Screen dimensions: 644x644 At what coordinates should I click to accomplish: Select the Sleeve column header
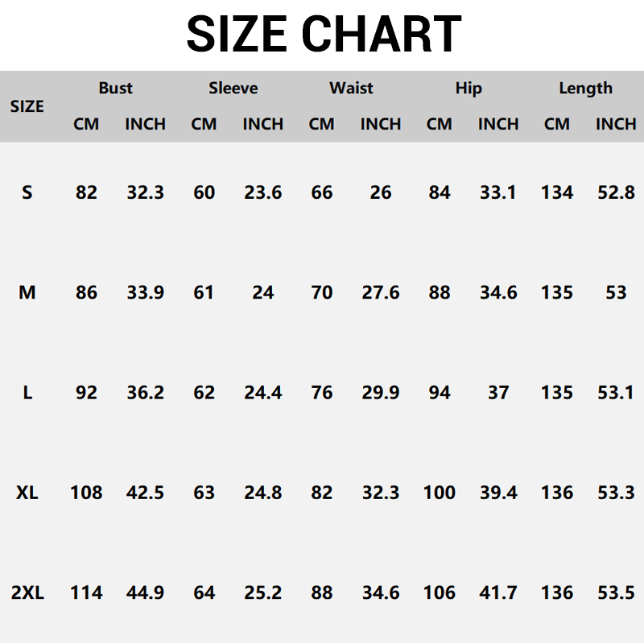[233, 89]
